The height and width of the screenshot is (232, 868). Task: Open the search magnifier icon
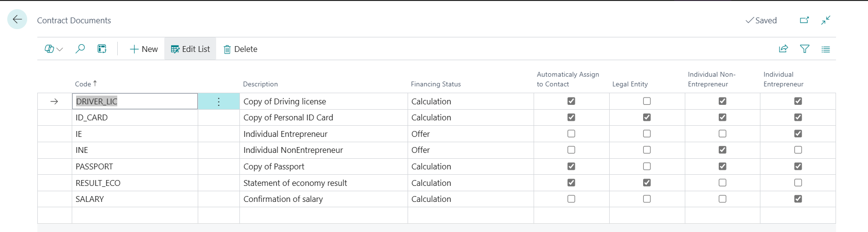80,49
